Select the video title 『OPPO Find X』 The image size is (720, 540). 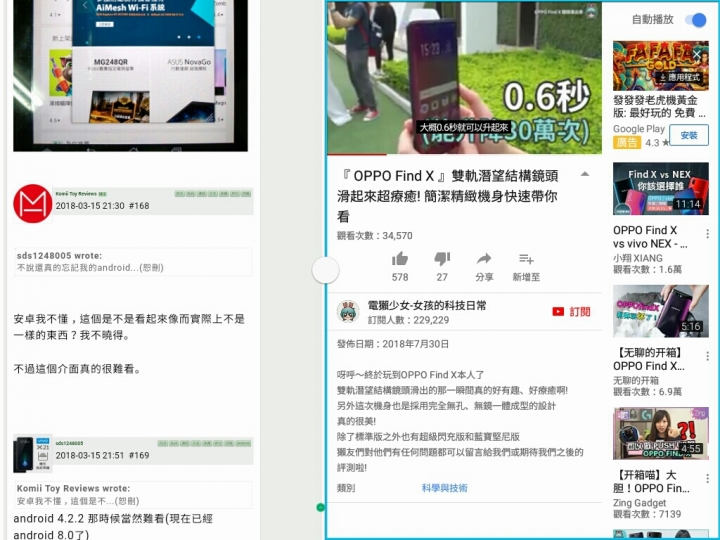447,196
